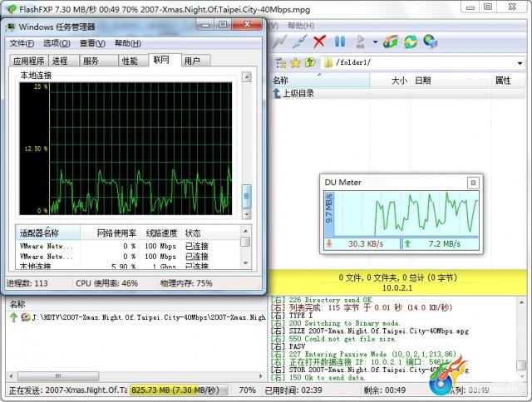The width and height of the screenshot is (532, 402).
Task: Click the green upload arrow icon in the queue list
Action: [13, 317]
